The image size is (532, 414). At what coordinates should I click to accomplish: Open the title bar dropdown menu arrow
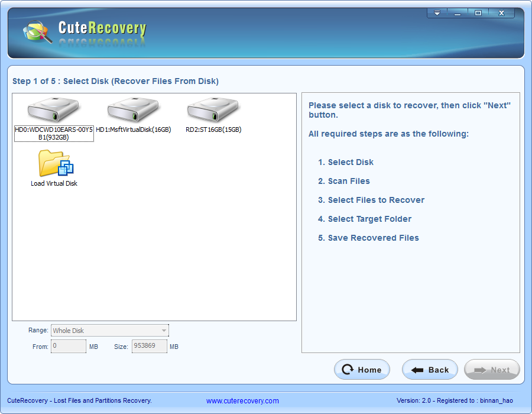pyautogui.click(x=437, y=13)
